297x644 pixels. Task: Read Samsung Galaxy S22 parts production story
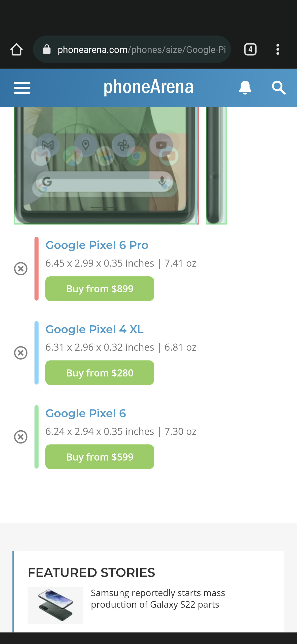(x=158, y=599)
